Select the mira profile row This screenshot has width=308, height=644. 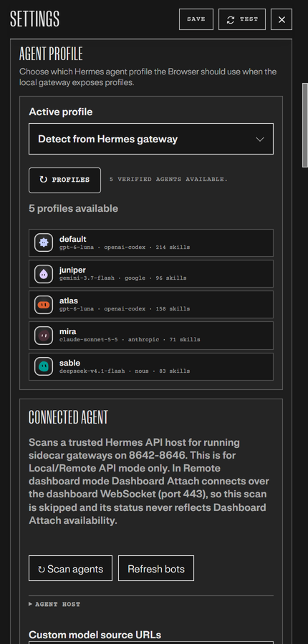(x=151, y=336)
